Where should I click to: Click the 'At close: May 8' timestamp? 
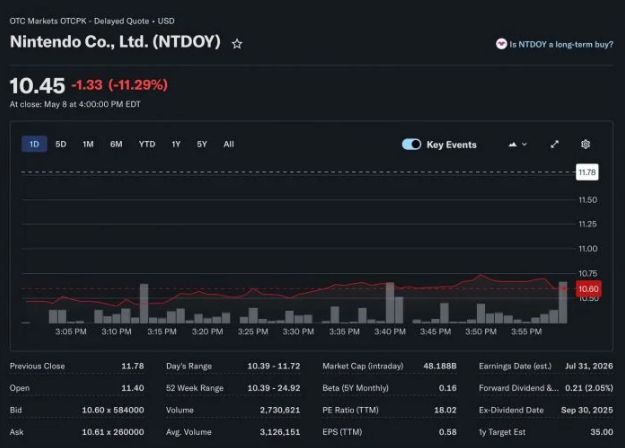75,104
